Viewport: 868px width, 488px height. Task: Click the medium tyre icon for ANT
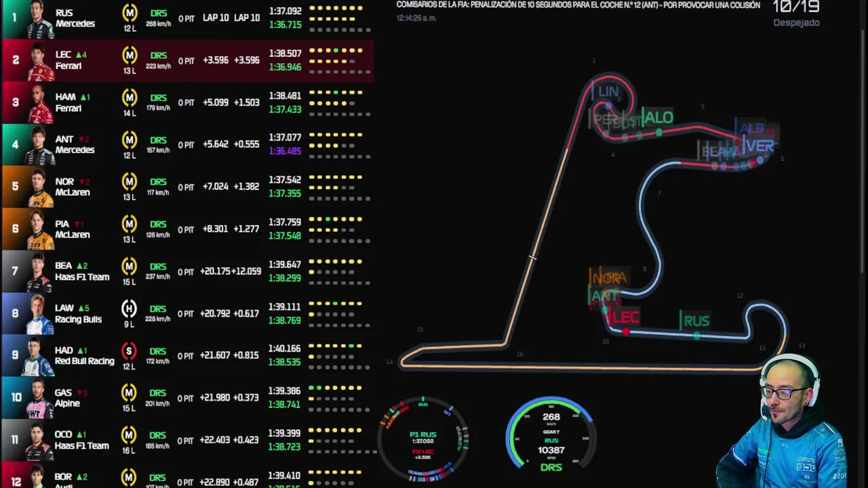pyautogui.click(x=130, y=140)
